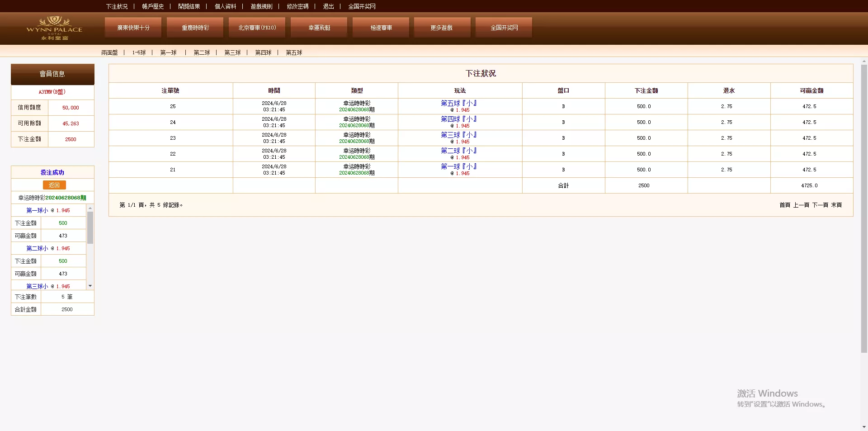Click the Wynn Palace logo
The width and height of the screenshot is (868, 431).
click(55, 28)
